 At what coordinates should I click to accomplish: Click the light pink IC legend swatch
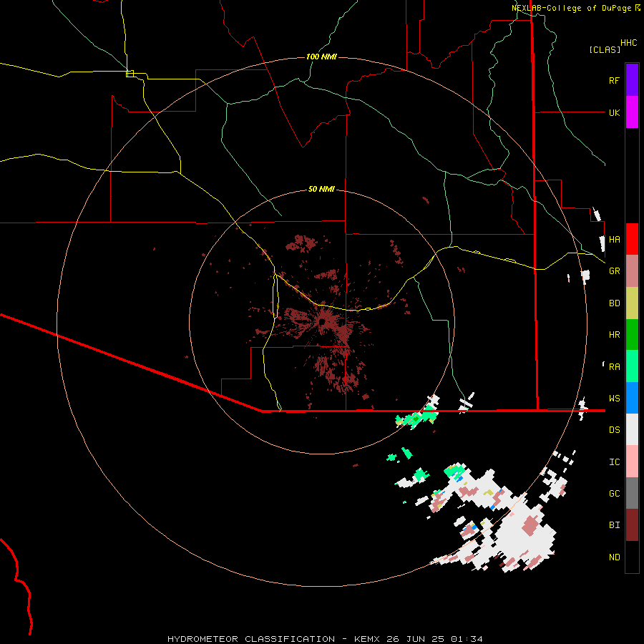click(x=632, y=462)
